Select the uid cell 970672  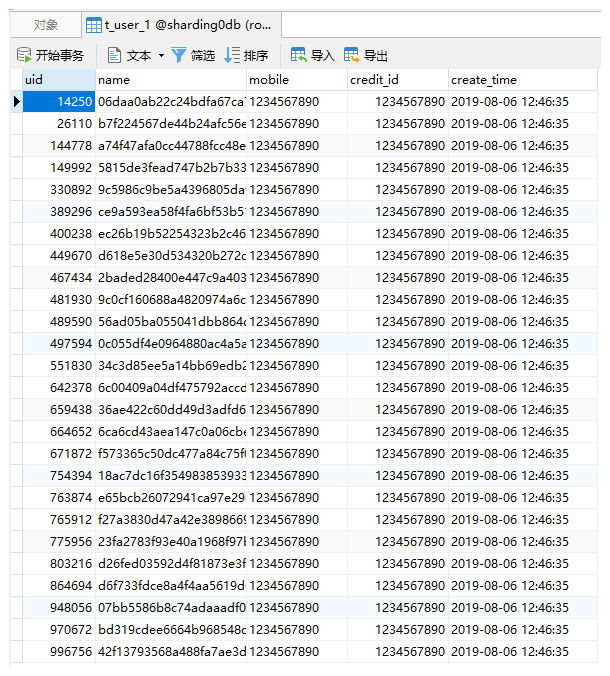59,629
